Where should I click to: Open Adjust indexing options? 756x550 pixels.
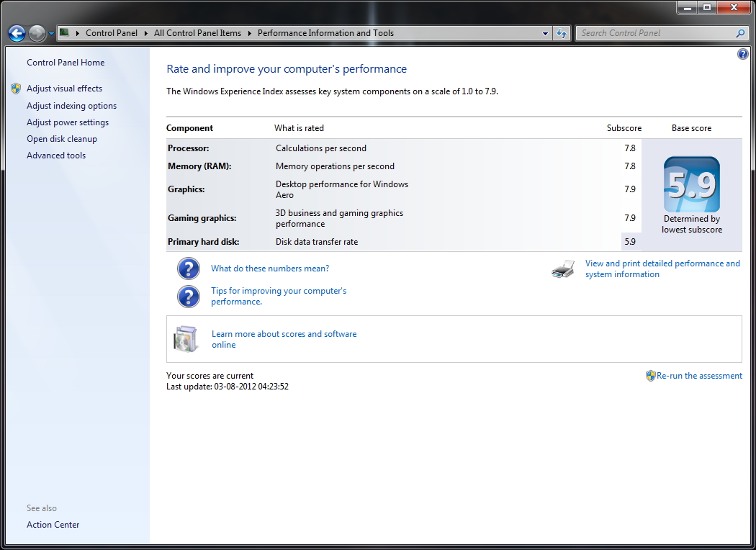pyautogui.click(x=71, y=106)
